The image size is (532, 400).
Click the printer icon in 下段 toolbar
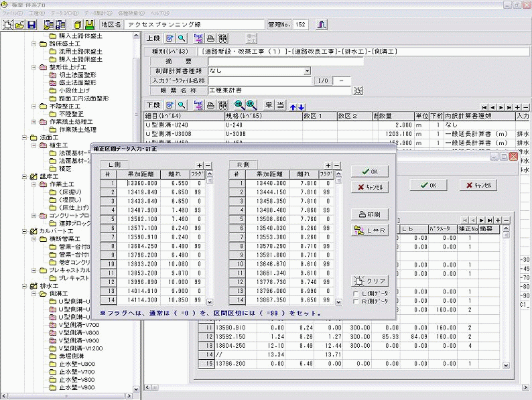(x=210, y=105)
